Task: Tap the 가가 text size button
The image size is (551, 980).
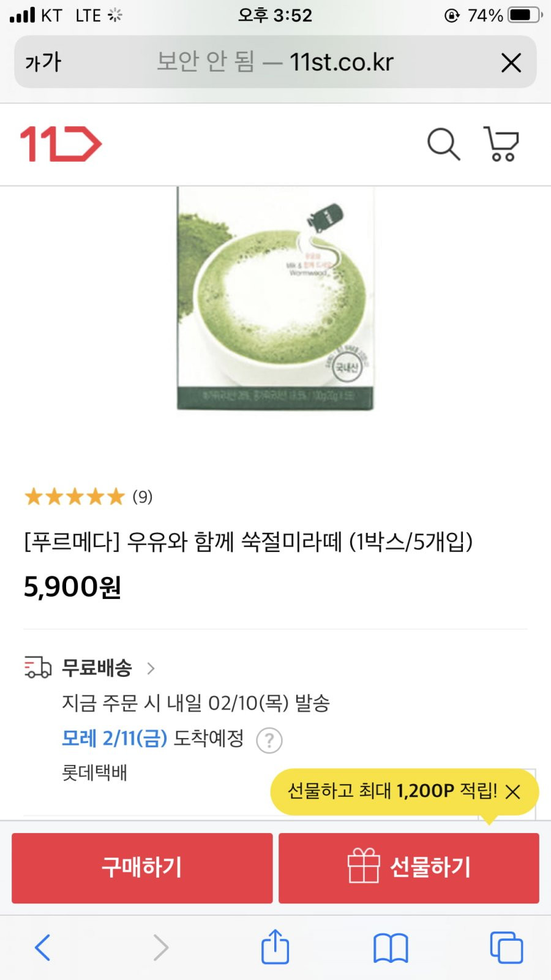Action: point(43,62)
